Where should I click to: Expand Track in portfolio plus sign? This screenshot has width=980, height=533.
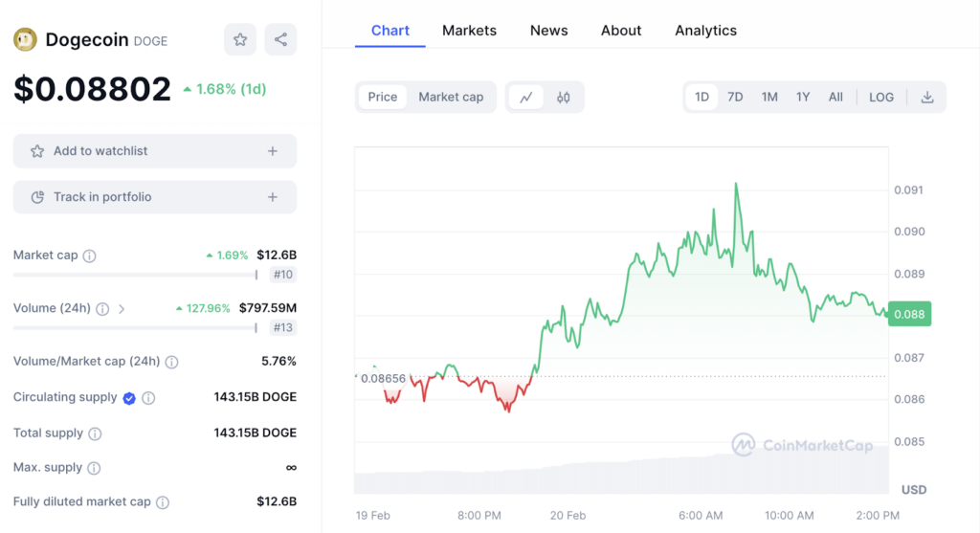tap(273, 197)
